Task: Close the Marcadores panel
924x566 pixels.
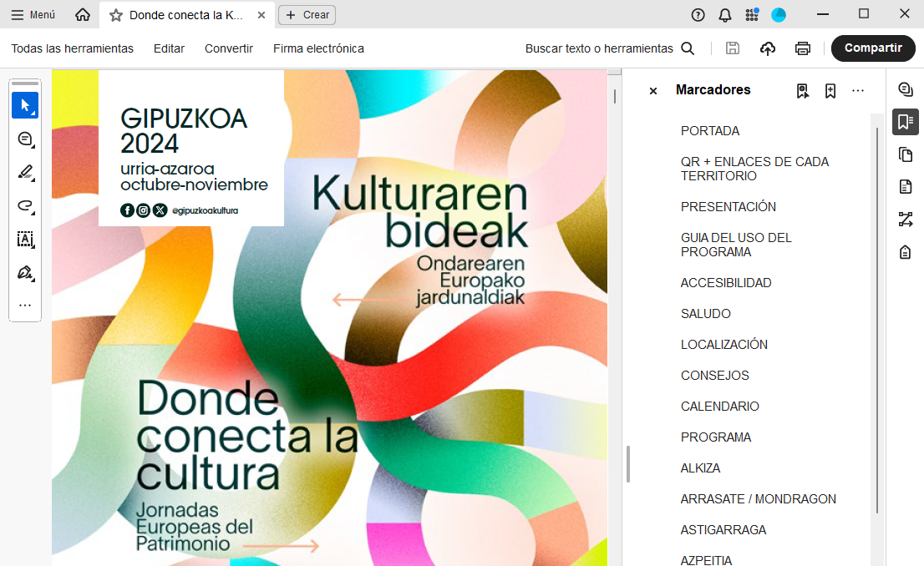Action: [x=653, y=91]
